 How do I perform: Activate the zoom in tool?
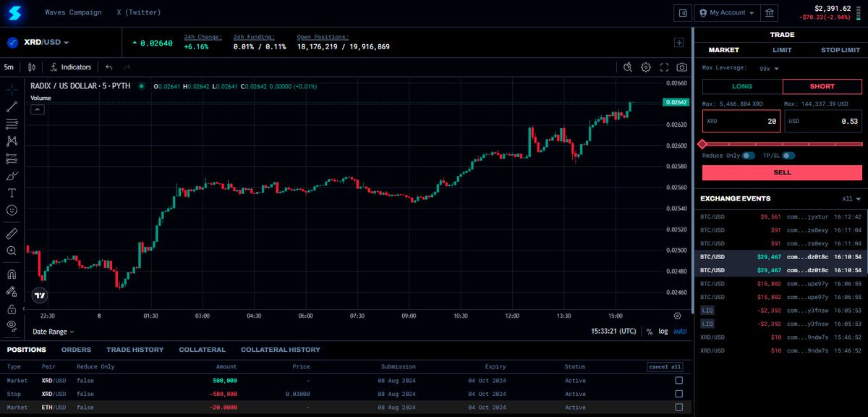tap(12, 250)
